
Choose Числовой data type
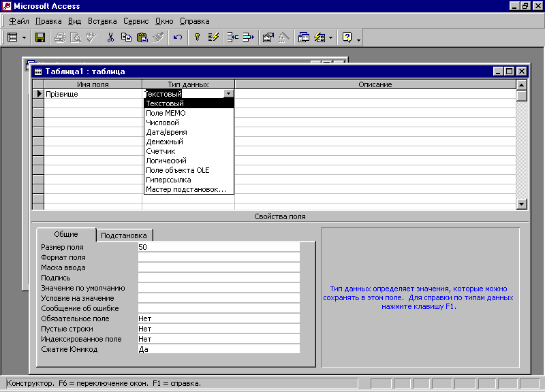[189, 122]
